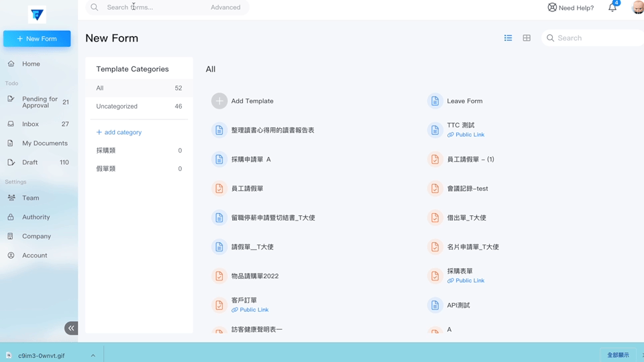Screen dimensions: 644x362
Task: Open the Team settings page
Action: click(30, 198)
